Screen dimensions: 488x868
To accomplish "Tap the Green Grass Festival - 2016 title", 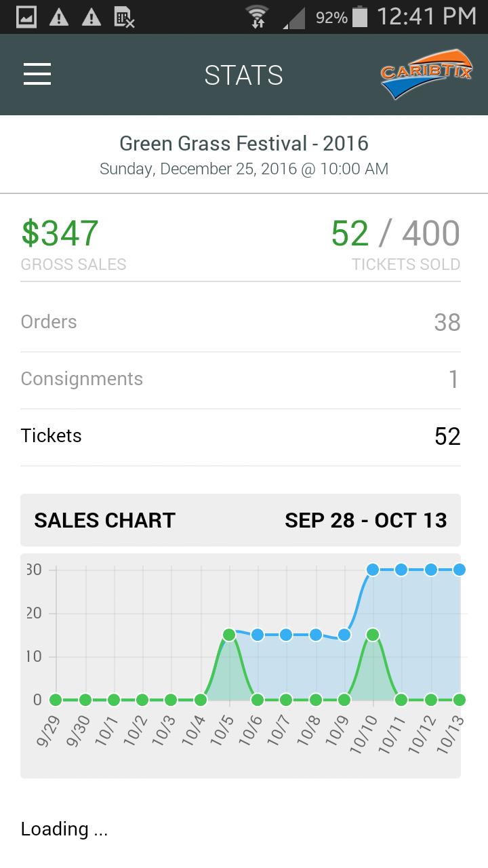I will (x=244, y=143).
